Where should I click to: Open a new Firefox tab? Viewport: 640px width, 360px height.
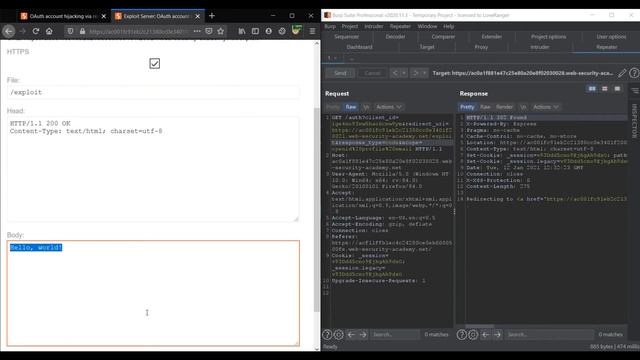point(211,16)
